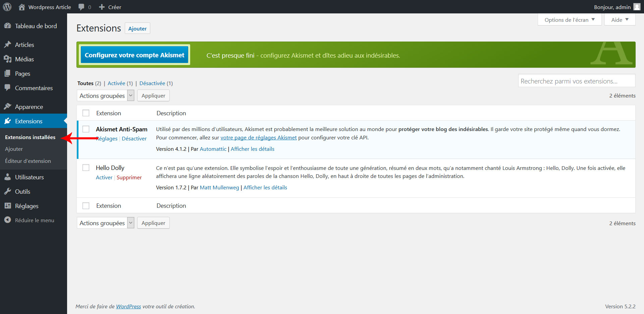Open the top Actions groupées dropdown

(106, 96)
